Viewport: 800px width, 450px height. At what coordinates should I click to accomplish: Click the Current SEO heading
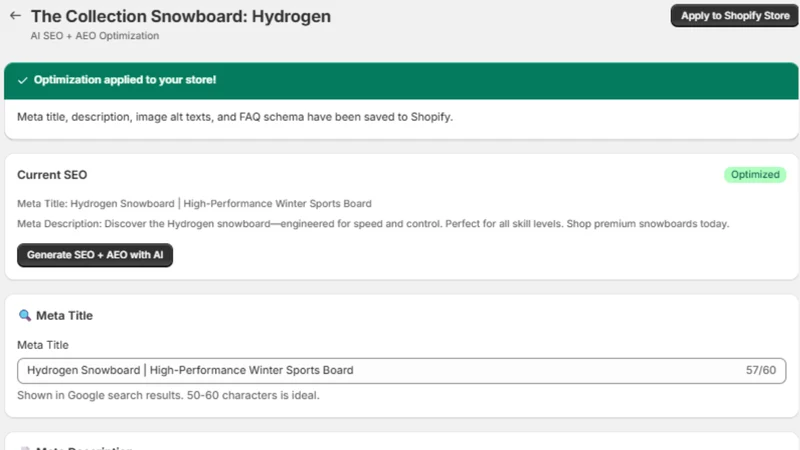[x=52, y=175]
